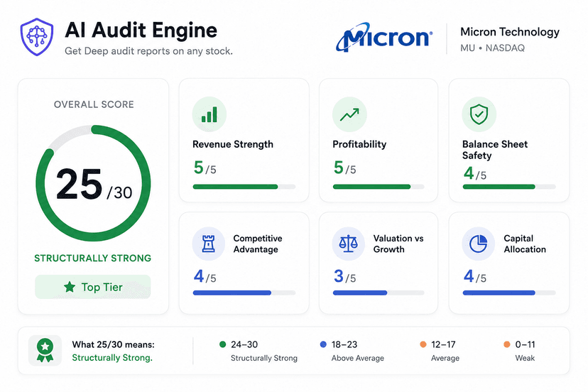Click the Revenue Strength bar chart icon

point(209,114)
